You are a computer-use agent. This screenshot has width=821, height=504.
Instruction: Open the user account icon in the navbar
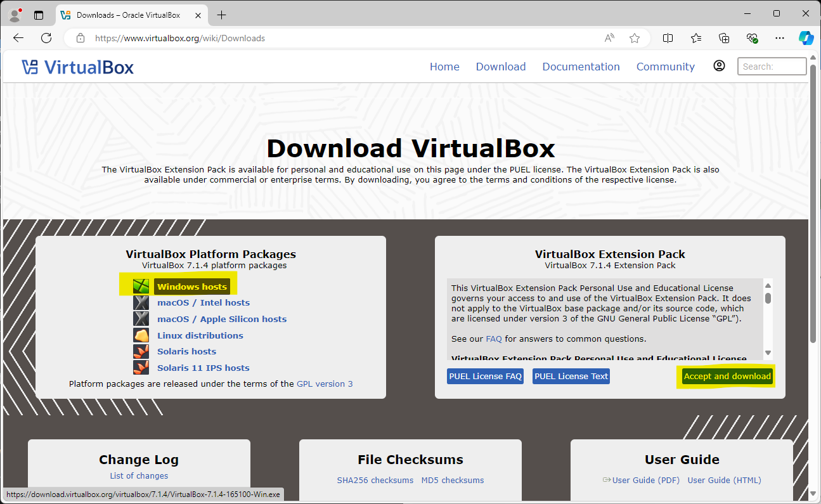point(719,65)
